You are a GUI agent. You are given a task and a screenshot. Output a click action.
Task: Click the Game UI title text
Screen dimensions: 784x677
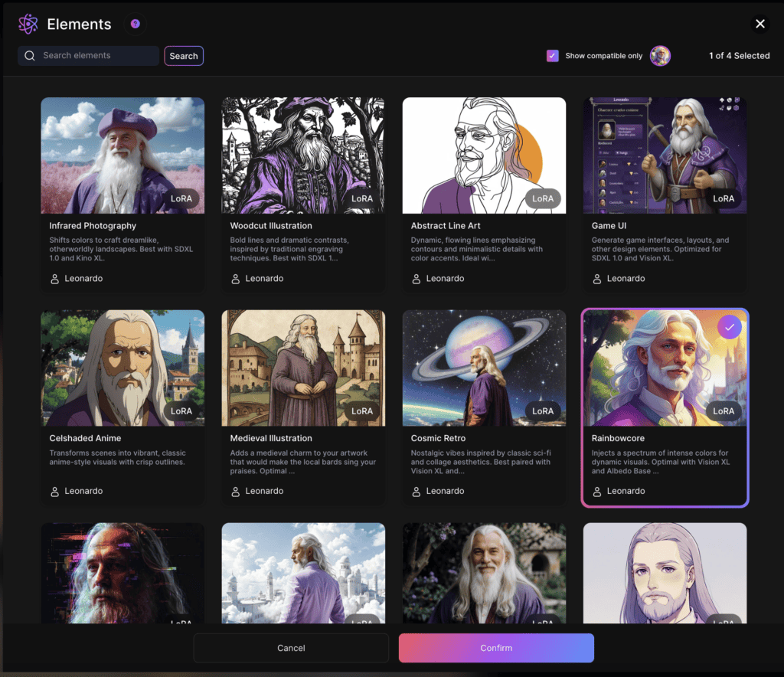point(609,225)
